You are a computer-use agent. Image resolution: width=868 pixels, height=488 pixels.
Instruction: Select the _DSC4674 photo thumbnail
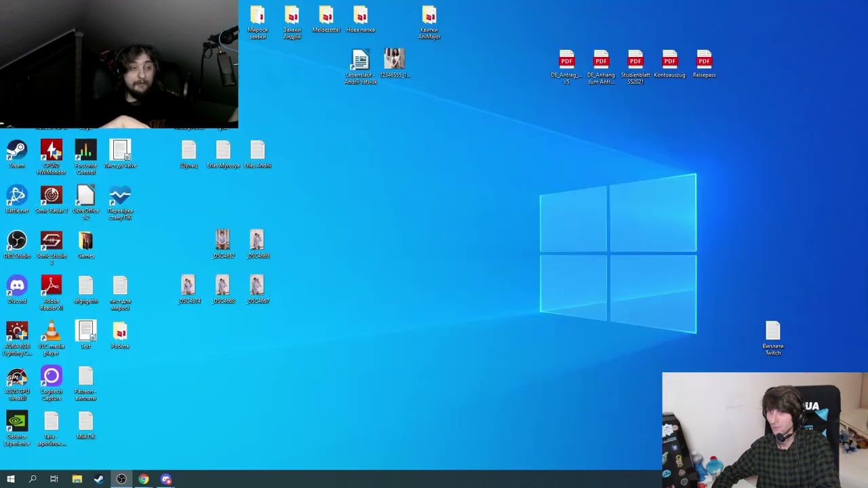click(x=189, y=289)
